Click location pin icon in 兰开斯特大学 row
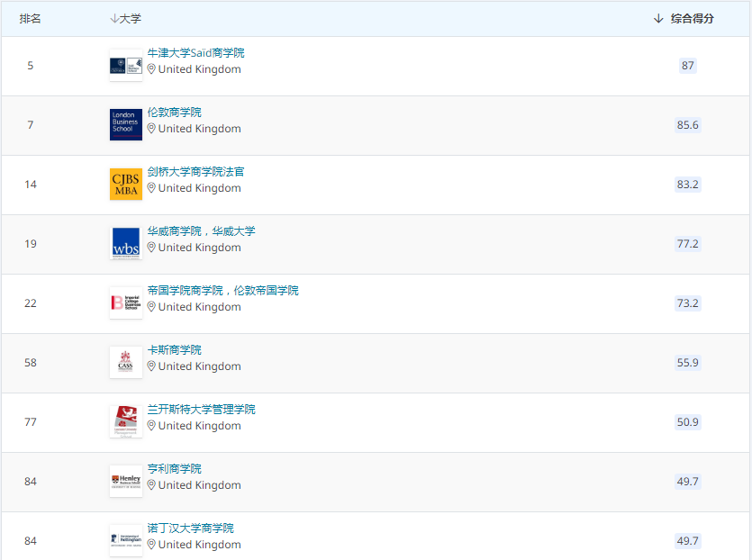Viewport: 752px width, 560px height. click(151, 426)
